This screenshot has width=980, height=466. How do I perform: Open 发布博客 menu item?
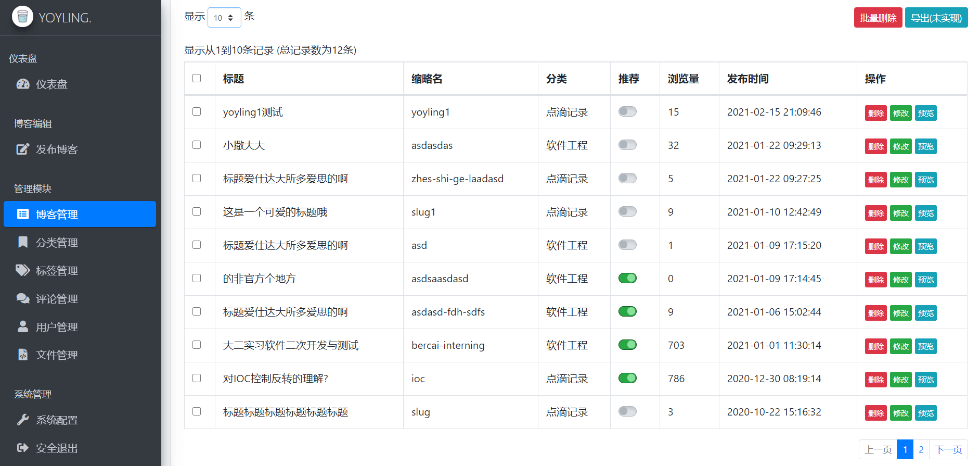click(80, 149)
